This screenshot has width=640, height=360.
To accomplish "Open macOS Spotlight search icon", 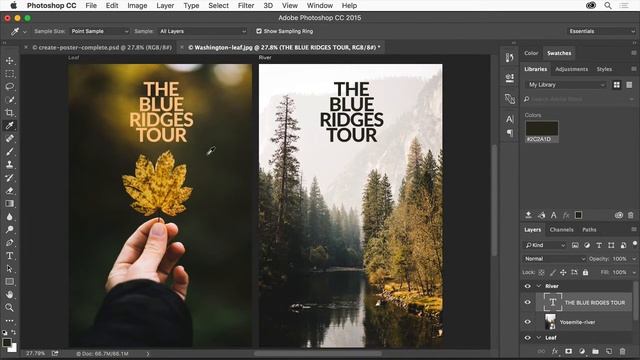I will pyautogui.click(x=608, y=6).
